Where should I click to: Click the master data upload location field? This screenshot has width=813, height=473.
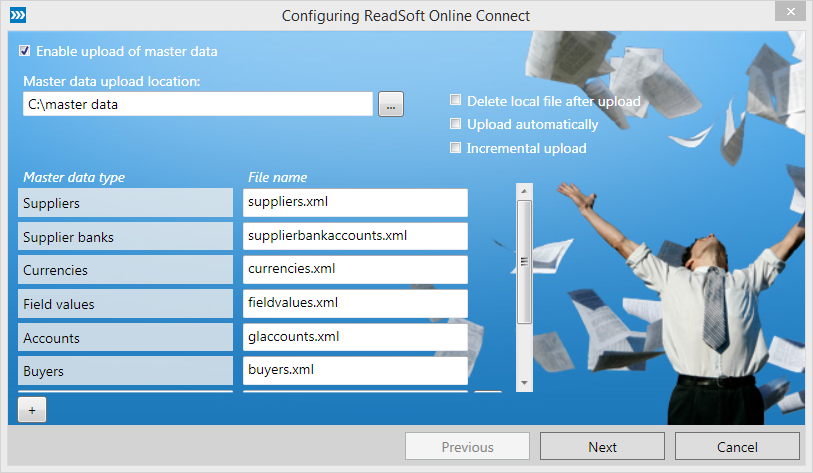(x=198, y=104)
